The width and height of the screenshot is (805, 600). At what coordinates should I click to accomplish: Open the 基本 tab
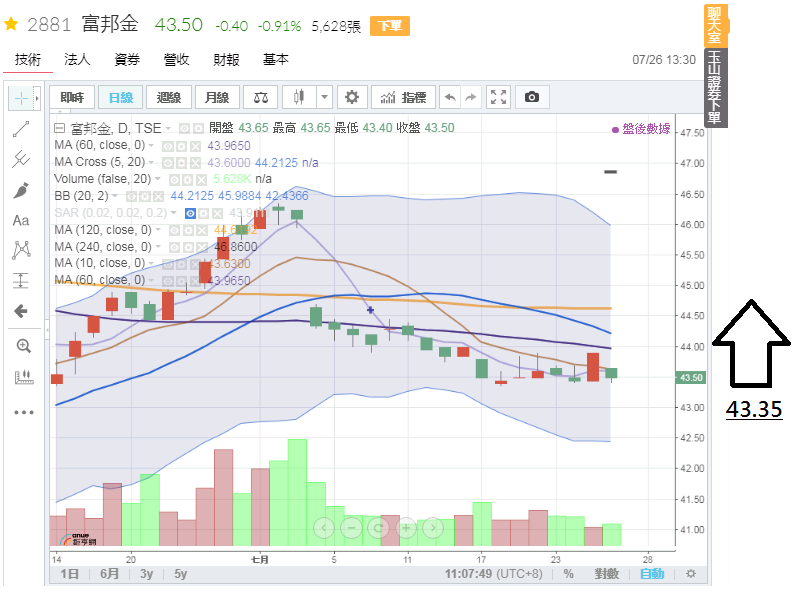pos(276,60)
